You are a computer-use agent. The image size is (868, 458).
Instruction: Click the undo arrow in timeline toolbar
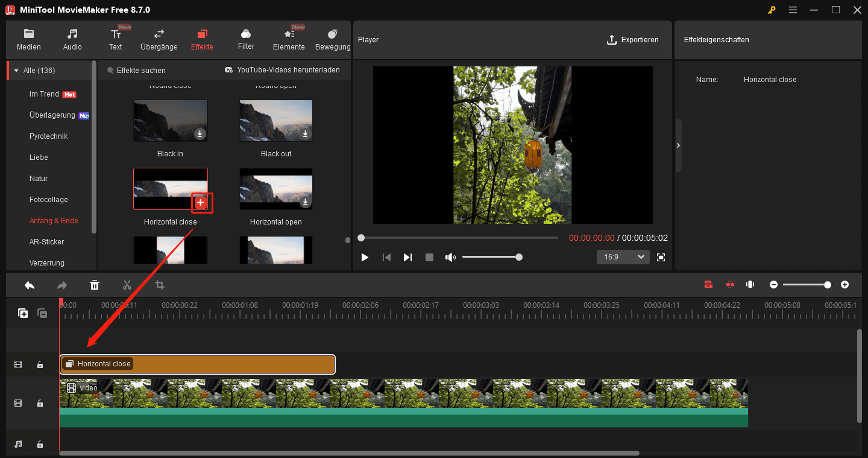[x=30, y=285]
